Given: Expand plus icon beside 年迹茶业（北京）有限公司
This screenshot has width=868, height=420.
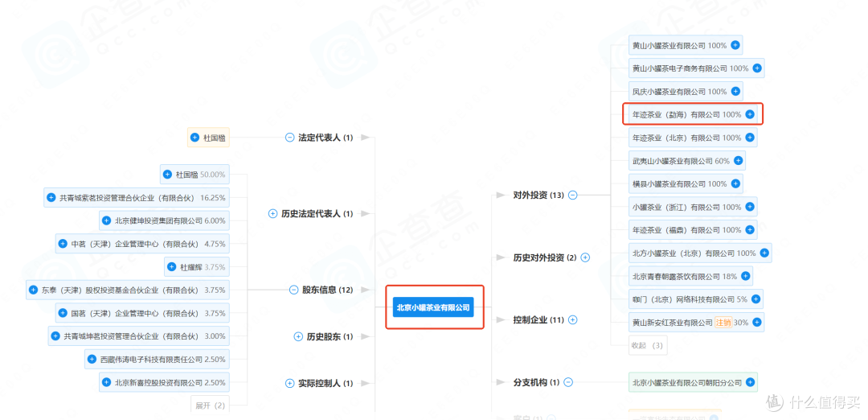Looking at the screenshot, I should (750, 138).
